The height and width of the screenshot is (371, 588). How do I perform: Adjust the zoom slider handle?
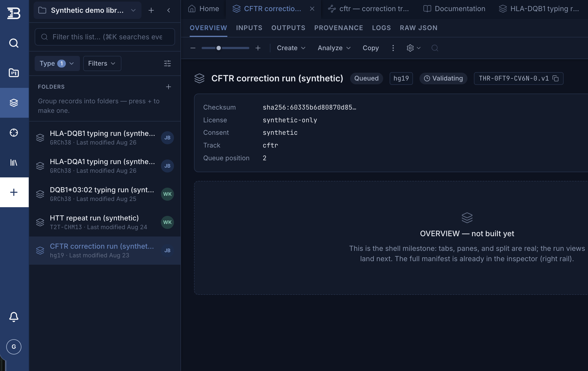[x=219, y=48]
